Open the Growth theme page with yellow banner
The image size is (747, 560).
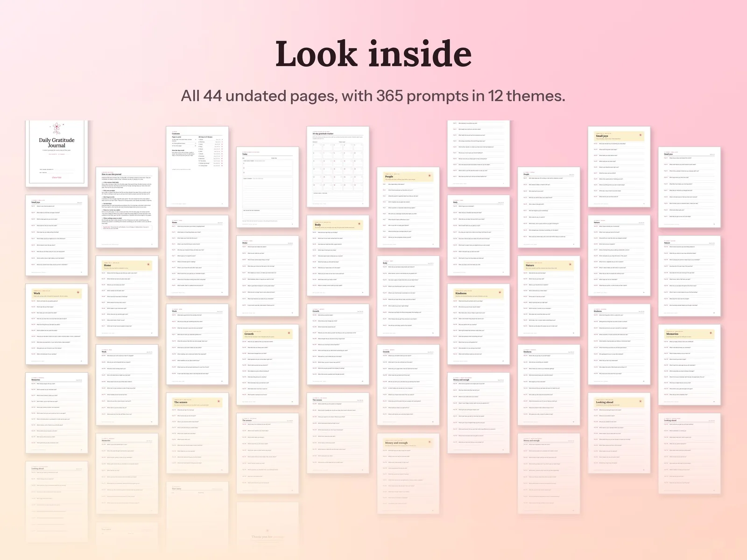268,364
